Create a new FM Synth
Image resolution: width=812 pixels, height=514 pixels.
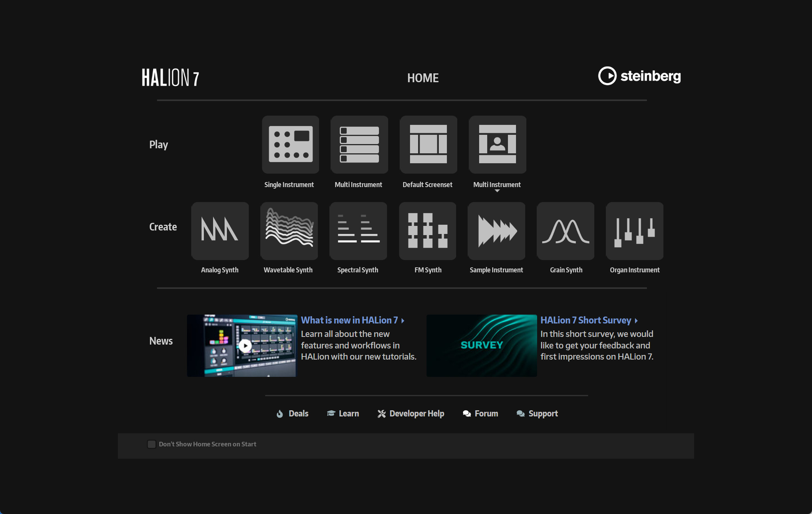tap(427, 231)
